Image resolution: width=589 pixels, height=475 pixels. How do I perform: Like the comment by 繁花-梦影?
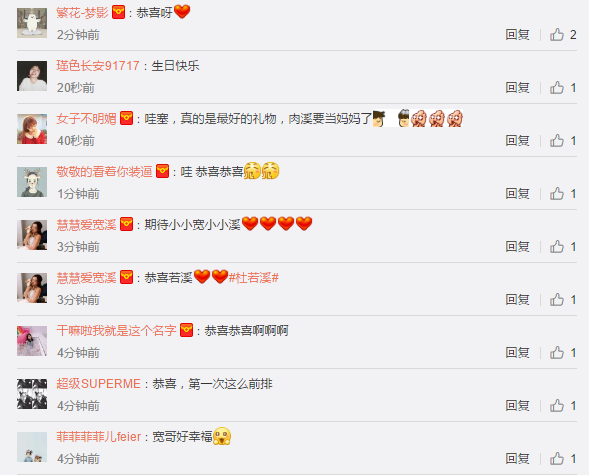(557, 35)
